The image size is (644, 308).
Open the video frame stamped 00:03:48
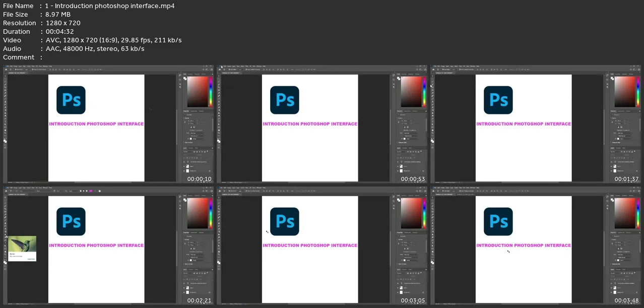[x=536, y=246]
